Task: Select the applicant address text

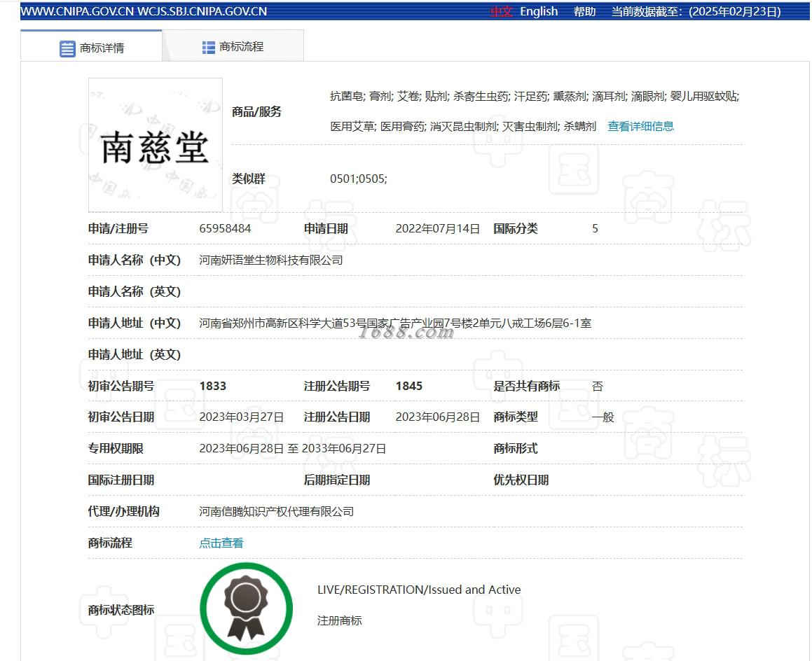Action: click(x=395, y=323)
